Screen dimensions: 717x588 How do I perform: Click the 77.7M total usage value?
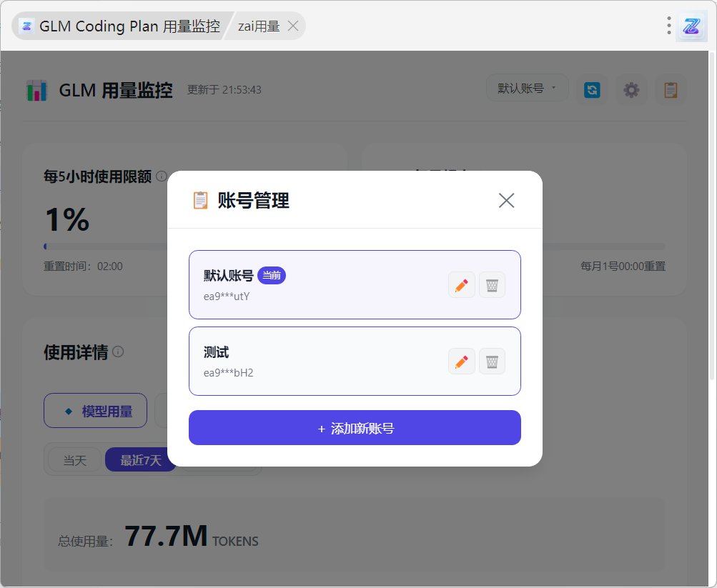166,535
